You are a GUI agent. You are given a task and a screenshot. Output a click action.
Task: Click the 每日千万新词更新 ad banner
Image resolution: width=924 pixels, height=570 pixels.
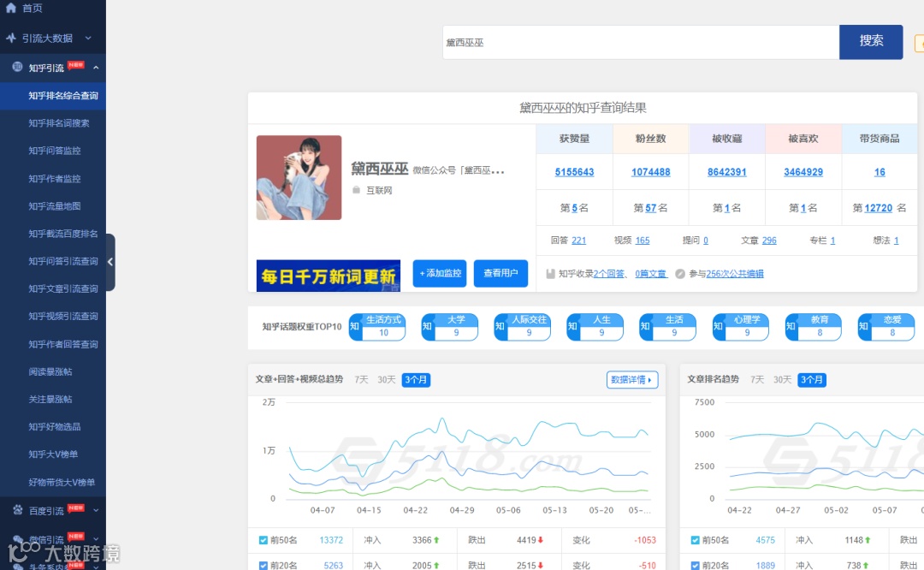(x=329, y=276)
